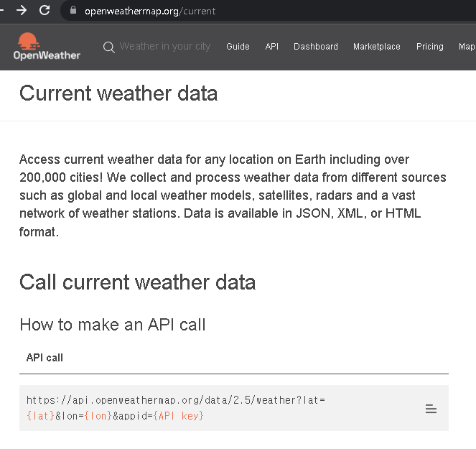This screenshot has width=476, height=449.
Task: Focus the address bar URL openweathermap.org/current
Action: [150, 11]
